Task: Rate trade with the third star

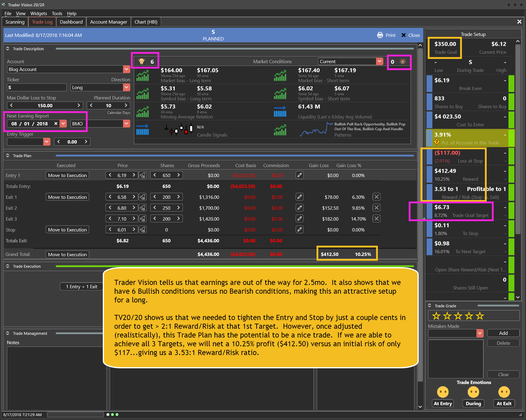Action: point(458,316)
